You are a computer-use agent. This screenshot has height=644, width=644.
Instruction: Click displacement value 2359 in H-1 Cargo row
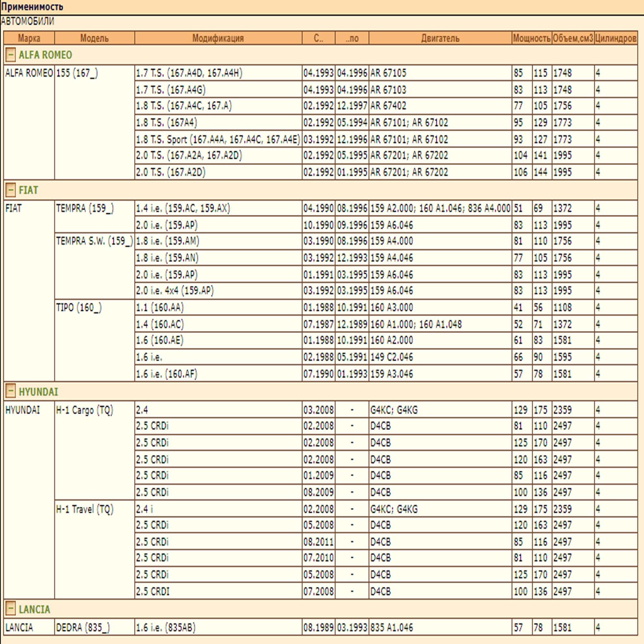tap(563, 410)
